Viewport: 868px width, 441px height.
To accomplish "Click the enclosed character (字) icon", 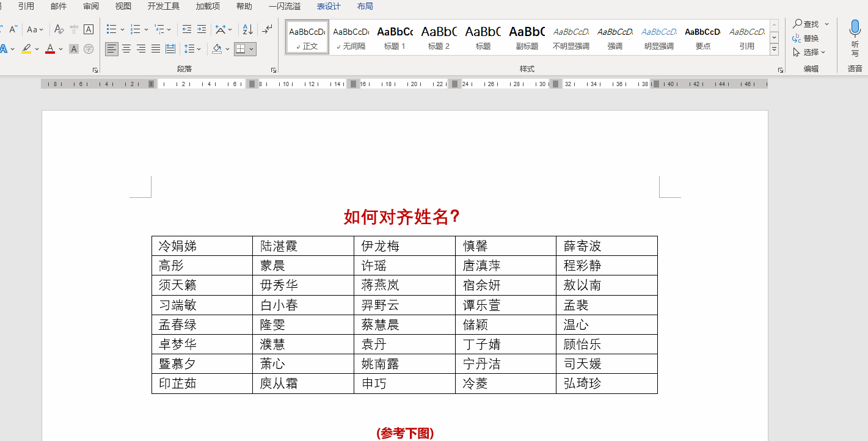I will tap(89, 49).
